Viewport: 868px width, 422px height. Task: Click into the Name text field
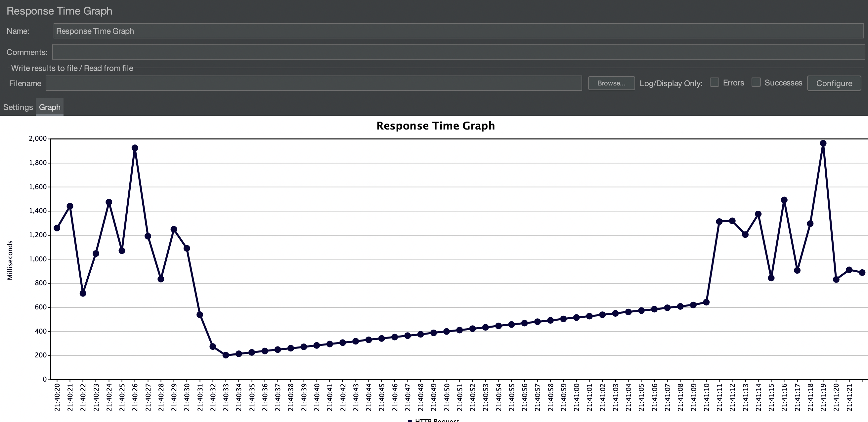tap(458, 31)
